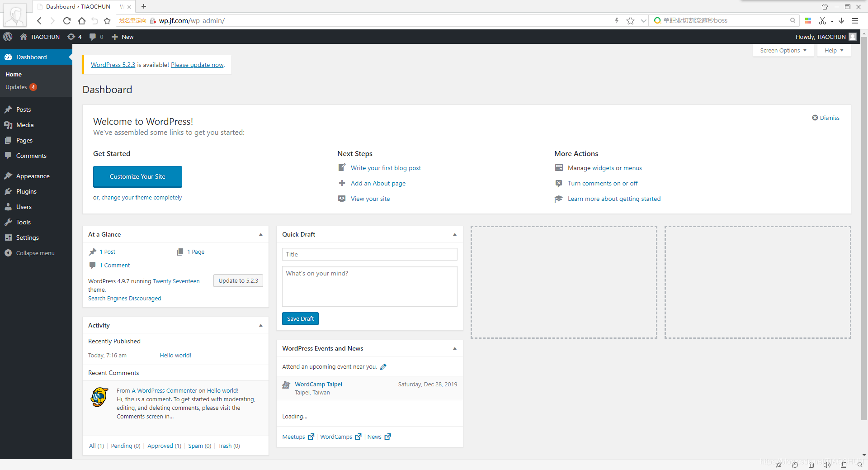868x470 pixels.
Task: Focus the What's on your mind textarea
Action: pyautogui.click(x=370, y=286)
